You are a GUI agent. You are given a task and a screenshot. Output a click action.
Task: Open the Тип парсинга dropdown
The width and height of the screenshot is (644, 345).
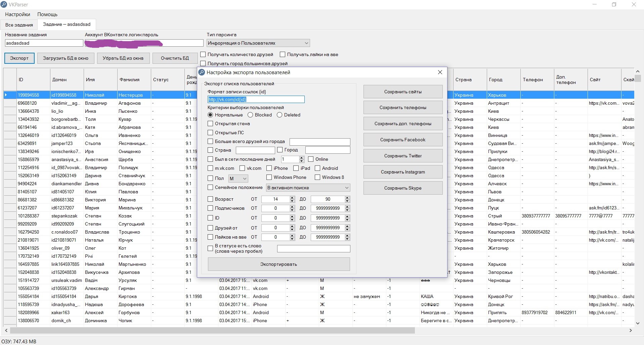click(x=258, y=43)
